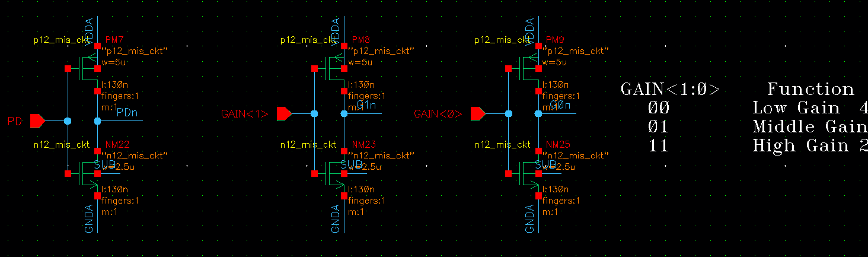
Task: Select the GAIN<1> input pin symbol
Action: pyautogui.click(x=284, y=113)
